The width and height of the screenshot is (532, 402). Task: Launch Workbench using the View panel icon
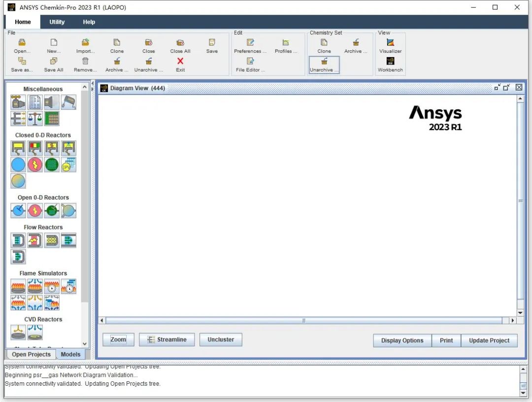point(390,65)
